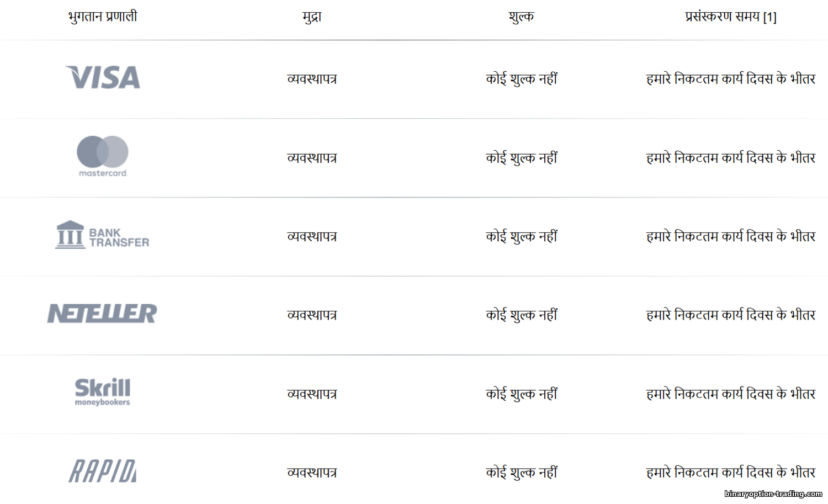Click the Visa logo
Image resolution: width=828 pixels, height=504 pixels.
[103, 78]
